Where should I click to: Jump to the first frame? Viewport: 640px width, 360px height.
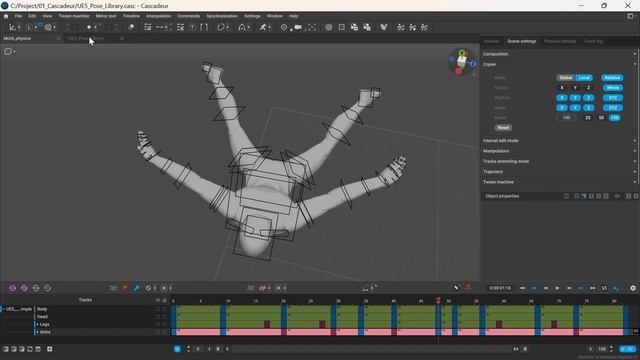coord(522,288)
